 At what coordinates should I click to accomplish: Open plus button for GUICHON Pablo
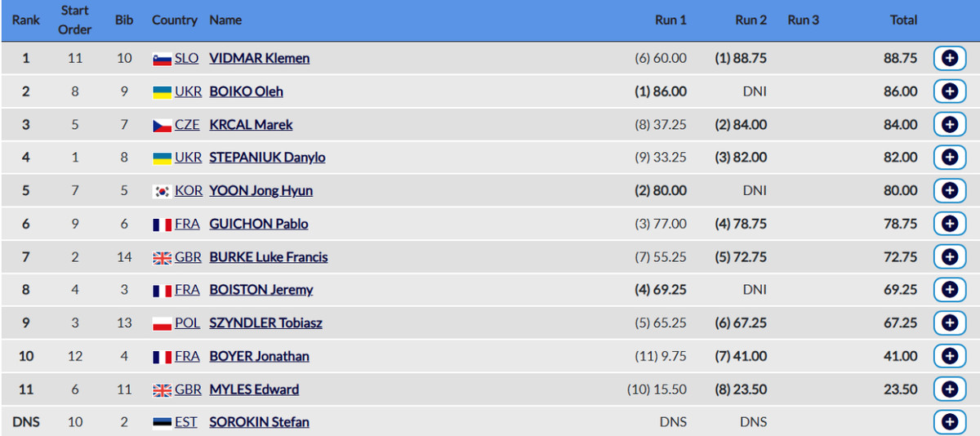949,224
